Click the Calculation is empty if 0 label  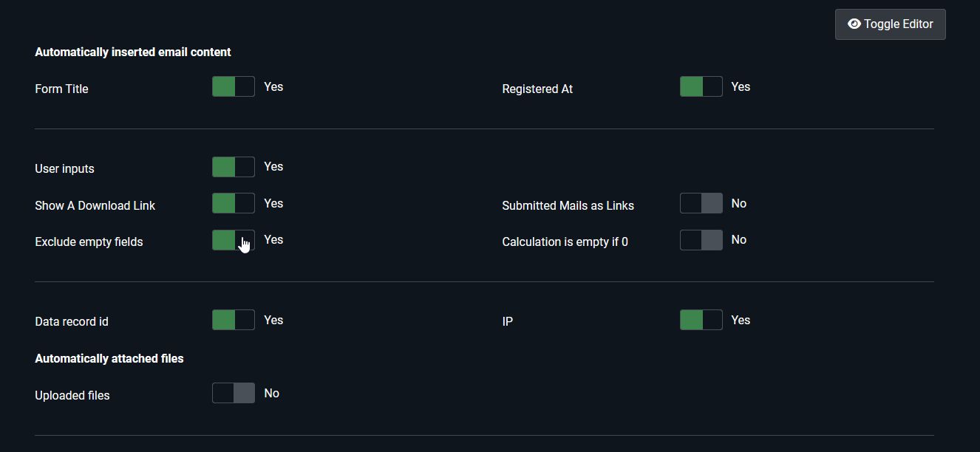pos(565,242)
